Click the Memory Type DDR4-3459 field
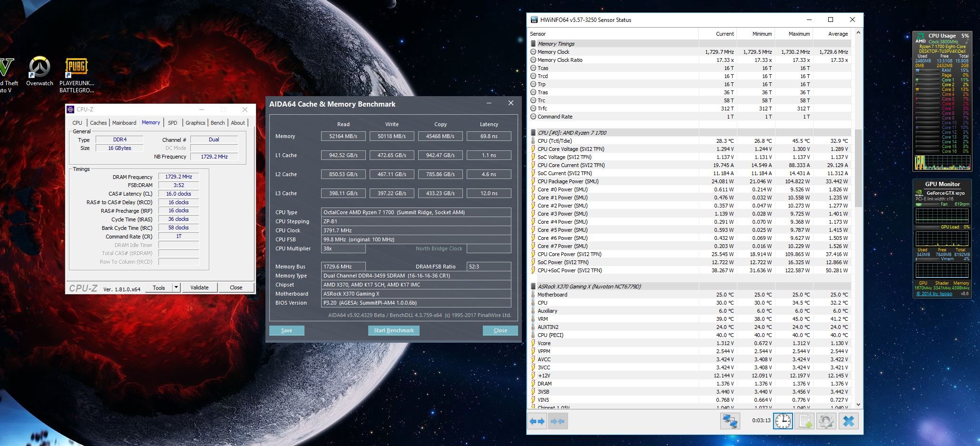 coord(416,276)
